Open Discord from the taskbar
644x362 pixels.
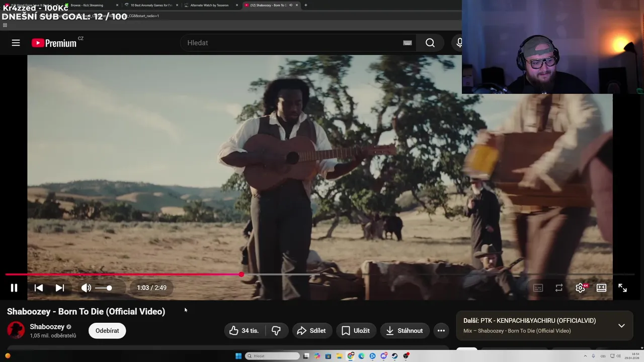[x=383, y=356]
